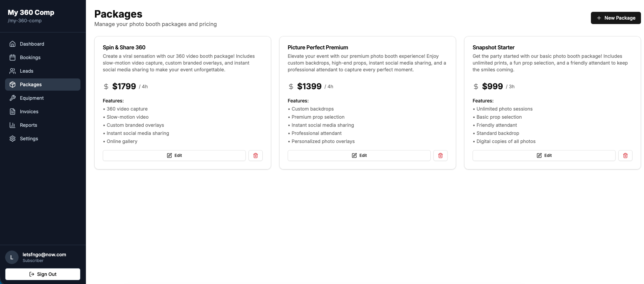644x284 pixels.
Task: Click the Bookings calendar icon
Action: point(13,57)
